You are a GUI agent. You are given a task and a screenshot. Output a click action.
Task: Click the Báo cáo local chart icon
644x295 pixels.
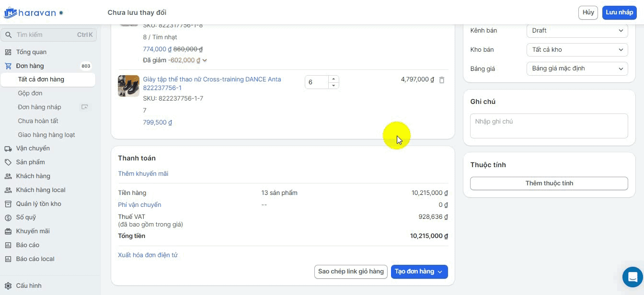(8, 259)
